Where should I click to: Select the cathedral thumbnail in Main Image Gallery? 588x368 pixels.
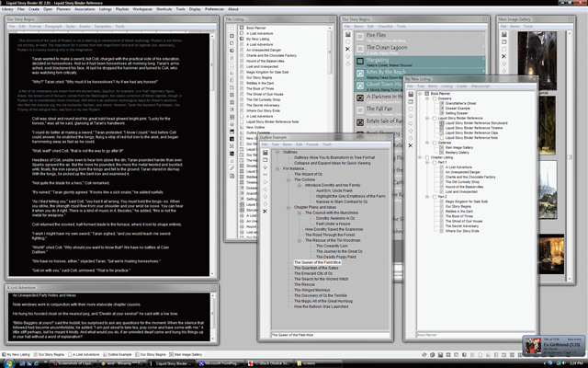coord(537,60)
